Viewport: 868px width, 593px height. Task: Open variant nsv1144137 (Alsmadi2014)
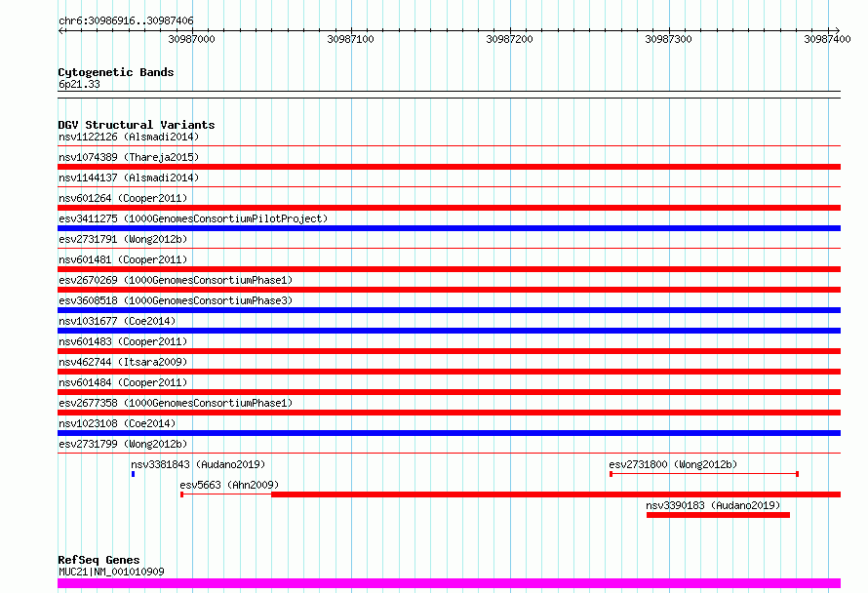tap(129, 178)
